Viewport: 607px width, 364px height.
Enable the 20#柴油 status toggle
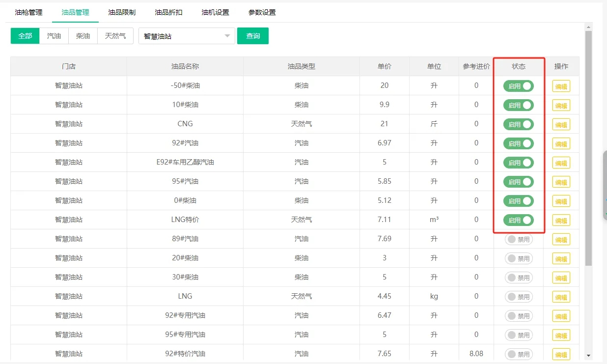tap(519, 258)
